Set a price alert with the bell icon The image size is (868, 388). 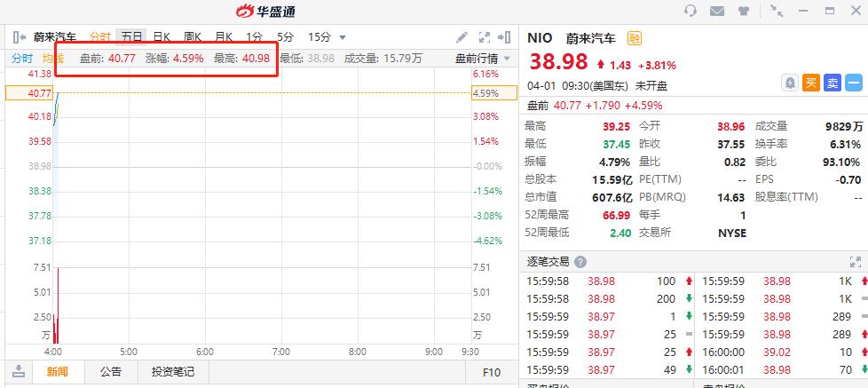(789, 83)
